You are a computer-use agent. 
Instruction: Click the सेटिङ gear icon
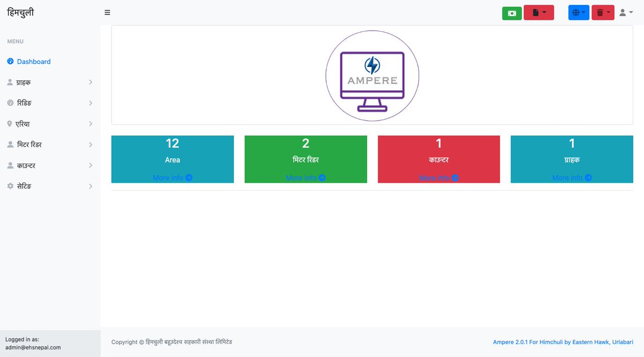click(10, 186)
